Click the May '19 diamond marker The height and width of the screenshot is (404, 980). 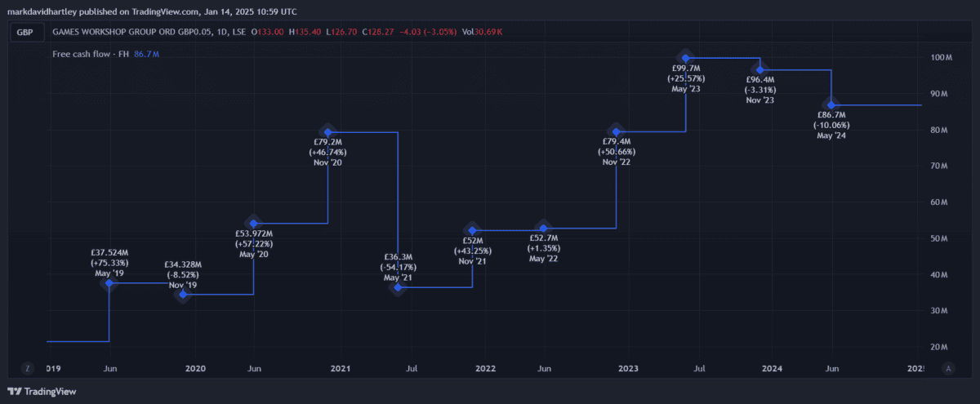[109, 283]
